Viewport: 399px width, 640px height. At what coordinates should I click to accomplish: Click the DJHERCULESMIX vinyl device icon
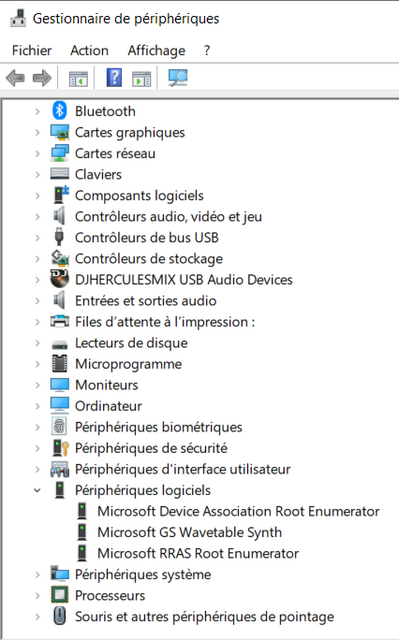pyautogui.click(x=60, y=279)
